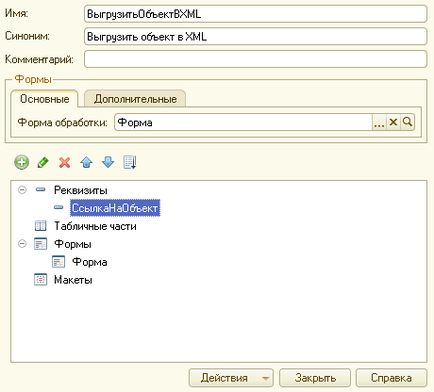Select the Форма child tree item
This screenshot has height=392, width=434.
pyautogui.click(x=90, y=262)
